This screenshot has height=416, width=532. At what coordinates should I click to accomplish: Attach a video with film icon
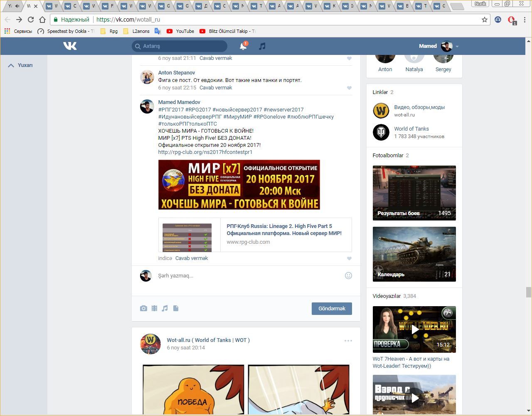click(x=154, y=308)
